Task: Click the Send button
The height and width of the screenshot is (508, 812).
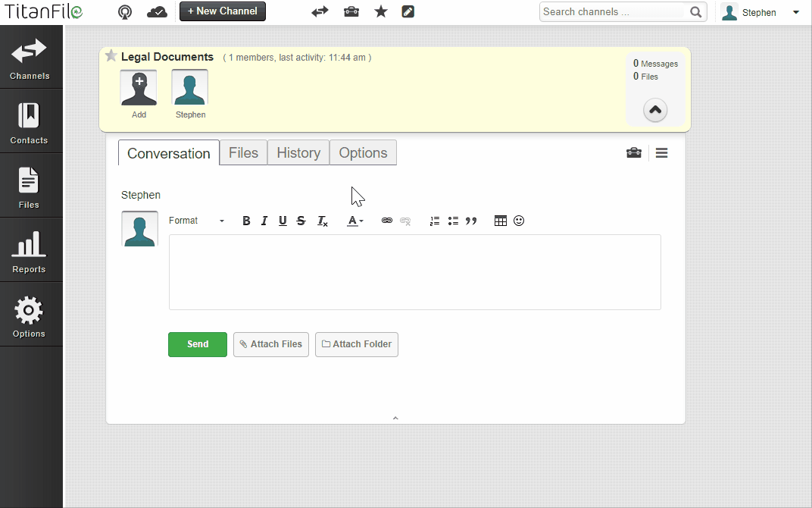Action: [x=197, y=344]
